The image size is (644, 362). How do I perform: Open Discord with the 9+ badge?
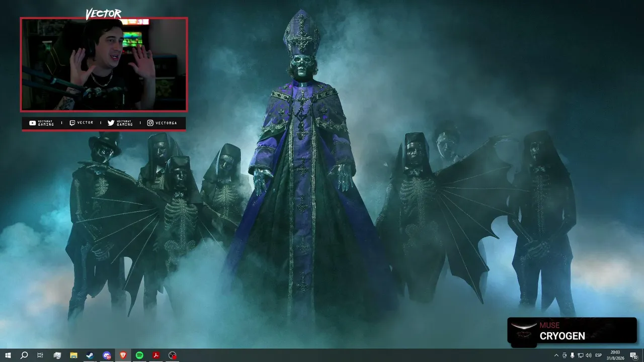click(x=107, y=355)
